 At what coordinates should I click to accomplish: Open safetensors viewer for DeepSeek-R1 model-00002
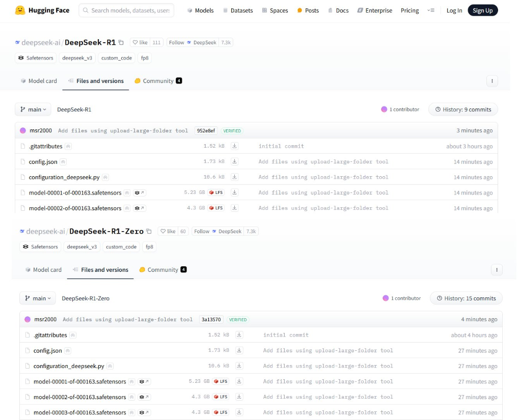tap(140, 208)
